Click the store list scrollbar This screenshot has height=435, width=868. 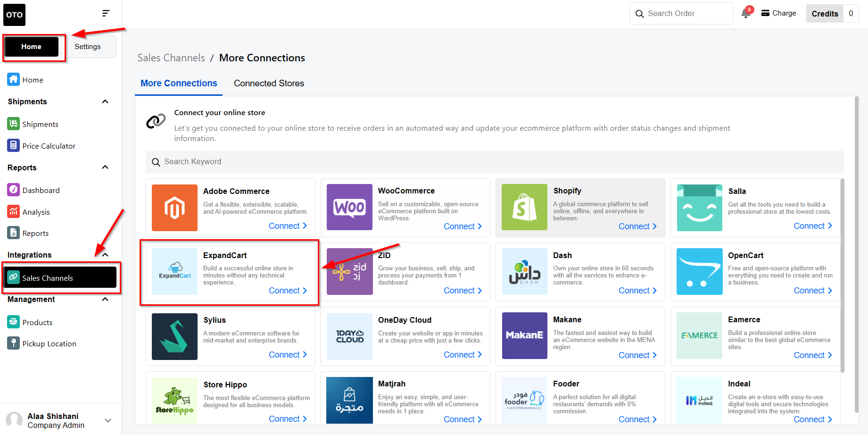point(842,276)
